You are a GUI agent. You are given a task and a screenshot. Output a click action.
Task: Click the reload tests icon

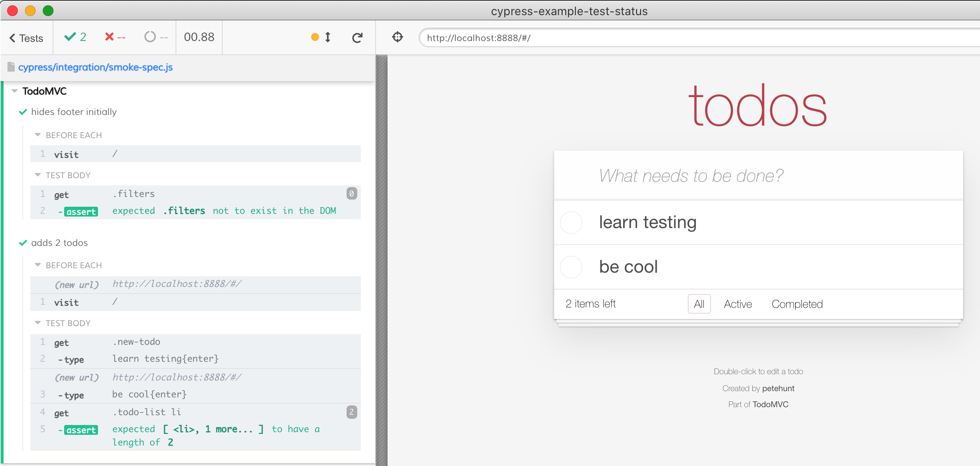(357, 38)
